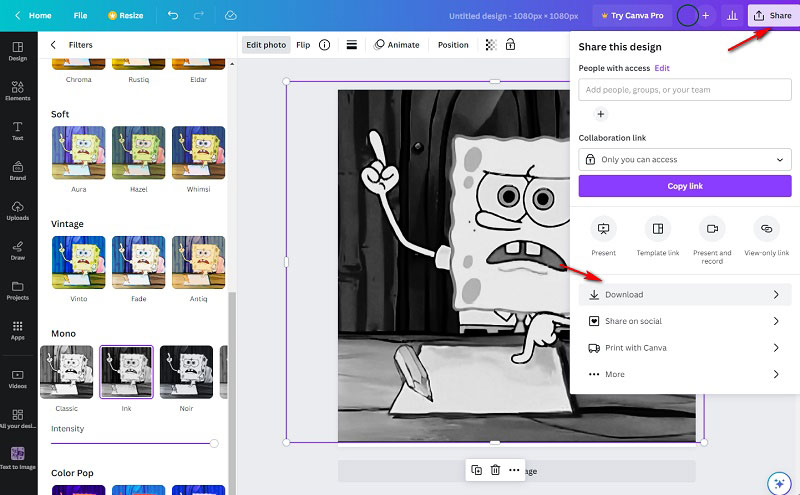Select the Text tool in sidebar
Image resolution: width=800 pixels, height=495 pixels.
point(17,131)
